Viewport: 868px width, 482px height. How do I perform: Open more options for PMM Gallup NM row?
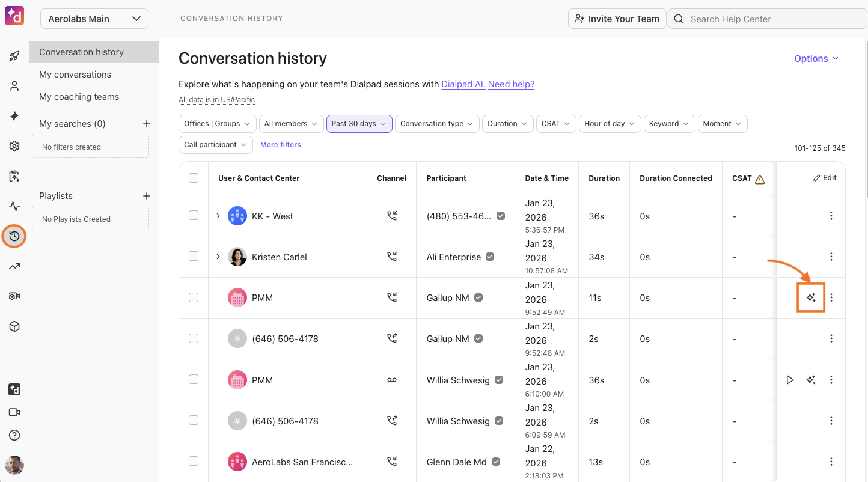coord(831,297)
